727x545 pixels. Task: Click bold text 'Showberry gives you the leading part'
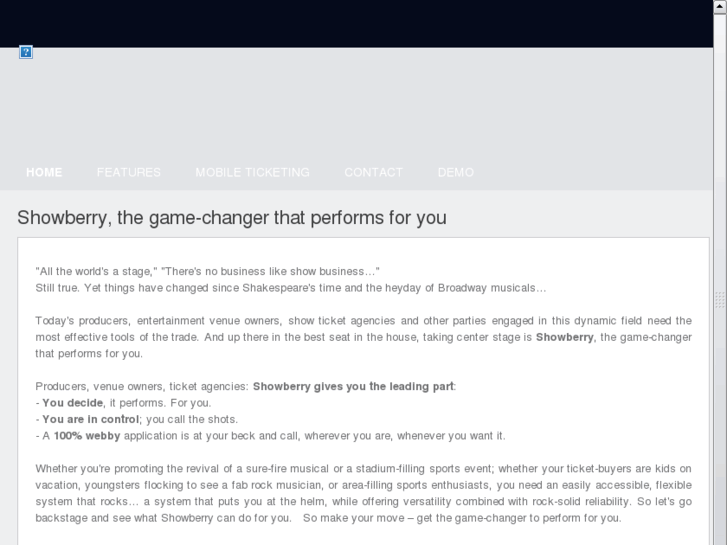[353, 386]
